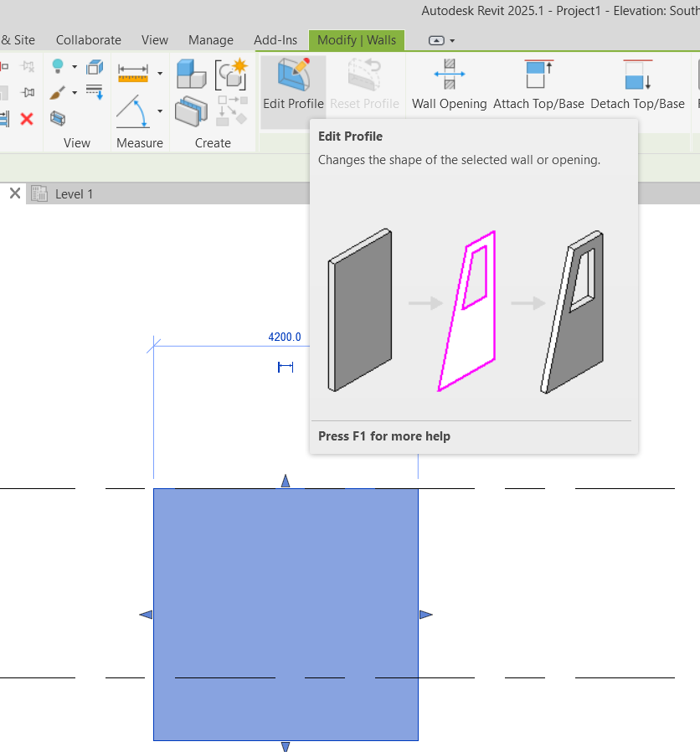Click the Wall Opening tool
Screen dimensions: 700x752
tap(450, 83)
